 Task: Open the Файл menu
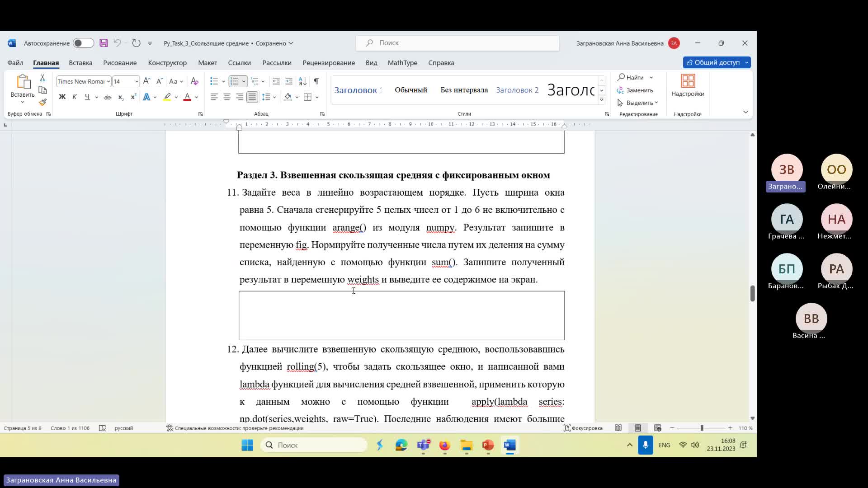(x=15, y=63)
